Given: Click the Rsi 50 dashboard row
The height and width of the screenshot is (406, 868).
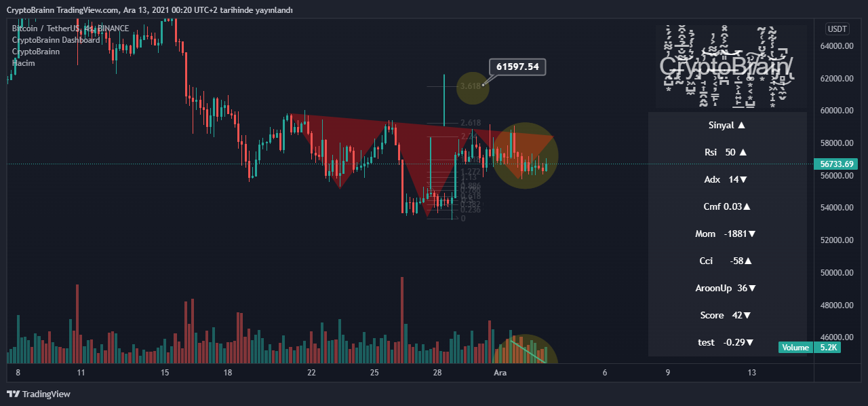Looking at the screenshot, I should pos(727,152).
